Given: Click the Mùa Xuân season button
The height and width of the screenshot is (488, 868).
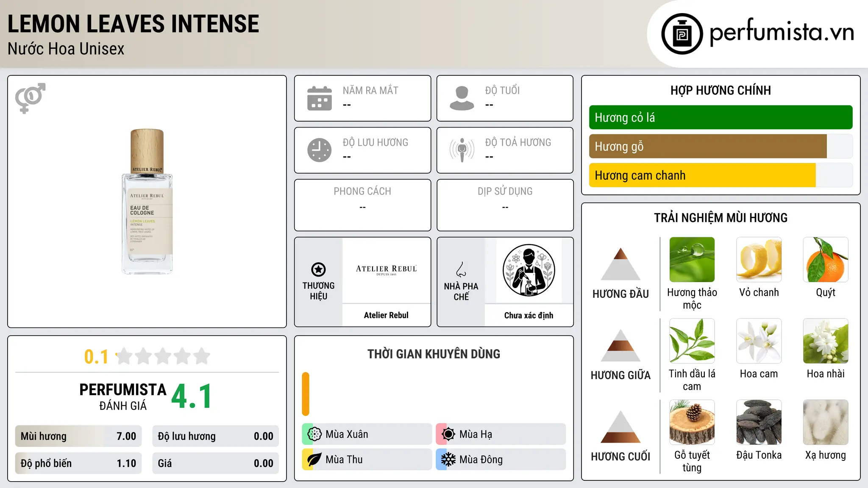Looking at the screenshot, I should (x=367, y=434).
